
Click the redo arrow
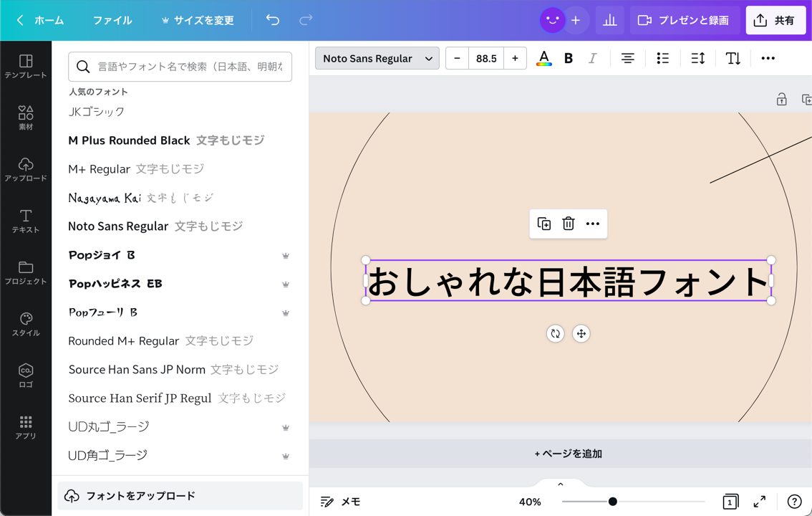point(306,20)
